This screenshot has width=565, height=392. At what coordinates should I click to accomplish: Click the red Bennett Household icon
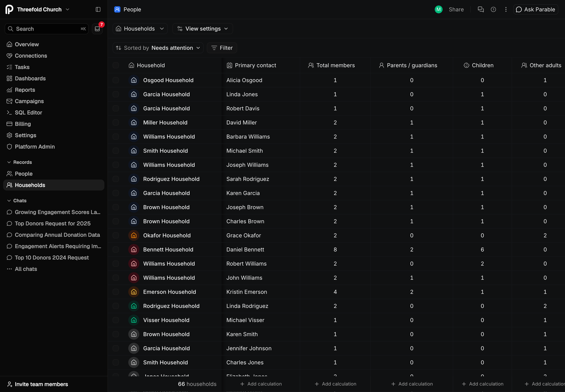134,250
